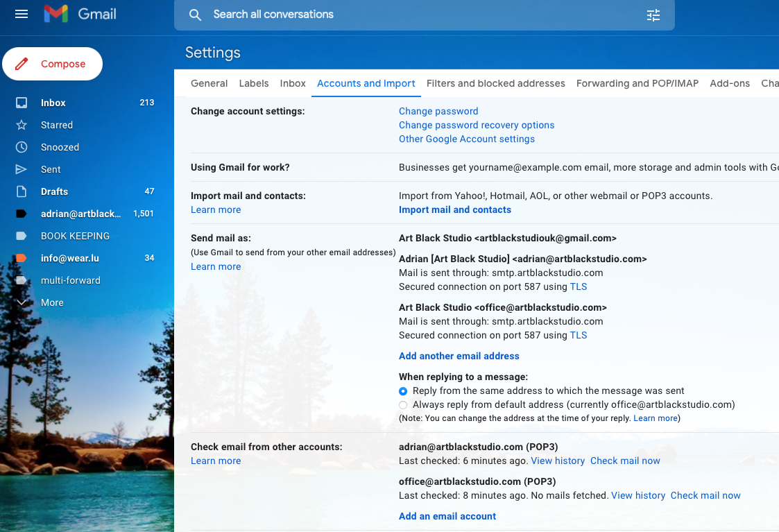Open Forwarding and POP/IMAP tab

(x=637, y=83)
